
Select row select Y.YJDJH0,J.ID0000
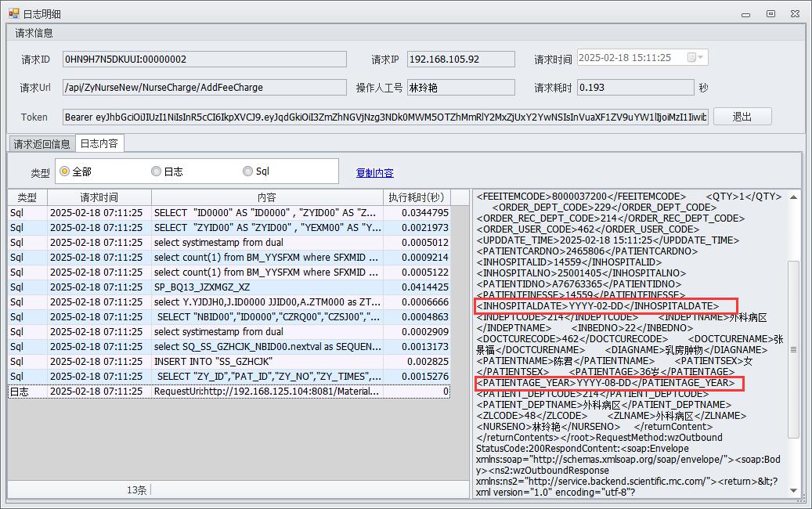pyautogui.click(x=229, y=302)
